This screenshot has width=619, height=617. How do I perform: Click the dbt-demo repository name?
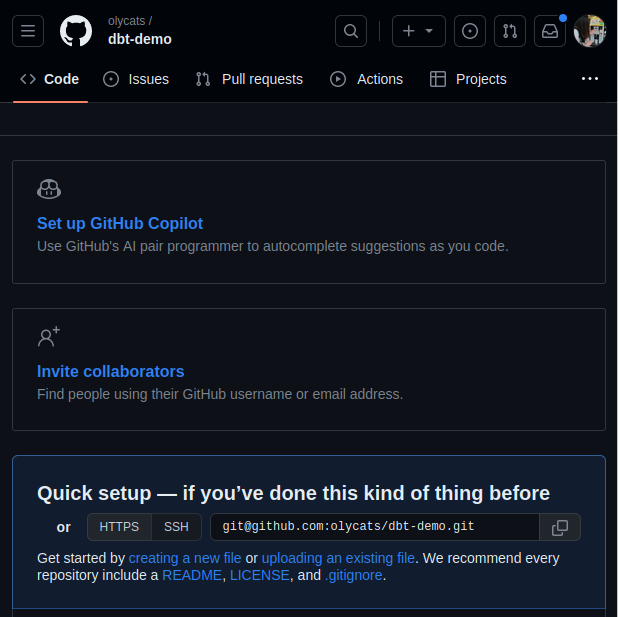(140, 39)
